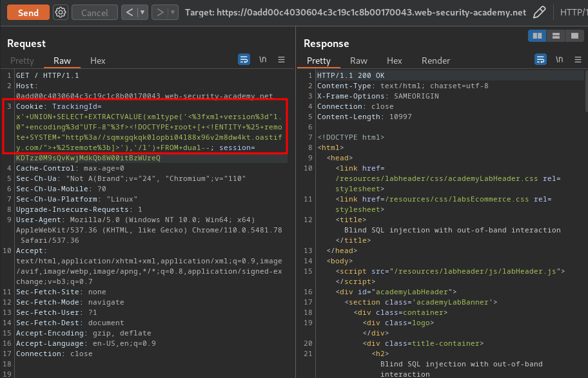Select the Response Render tab

pyautogui.click(x=435, y=61)
